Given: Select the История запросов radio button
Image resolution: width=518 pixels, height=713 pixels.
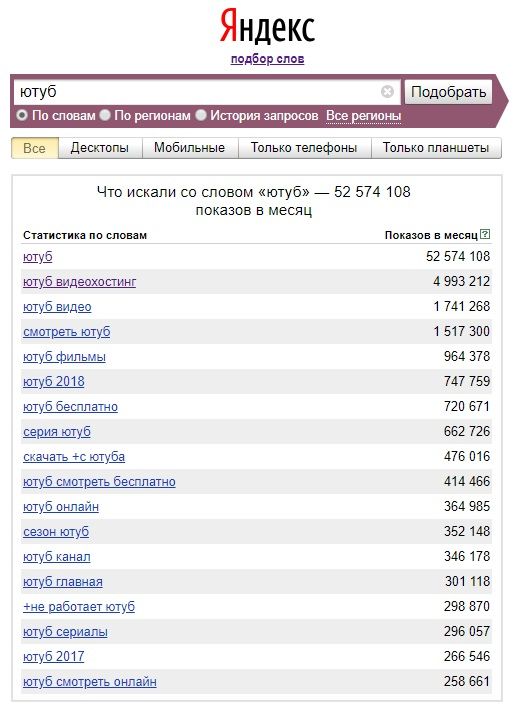Looking at the screenshot, I should tap(201, 115).
